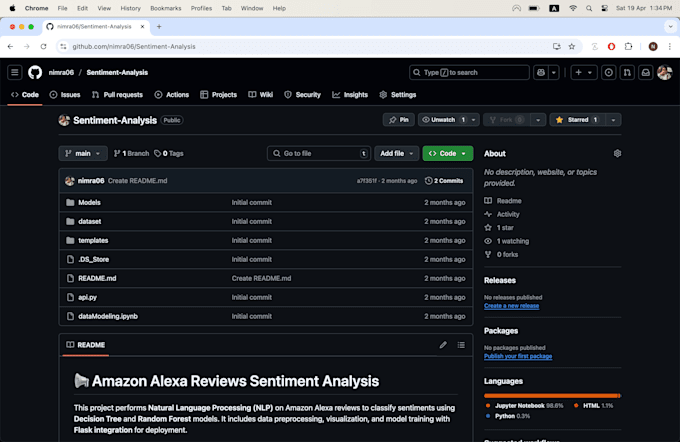This screenshot has width=680, height=442.
Task: Expand the Copilot dropdown arrow in header
Action: 554,72
